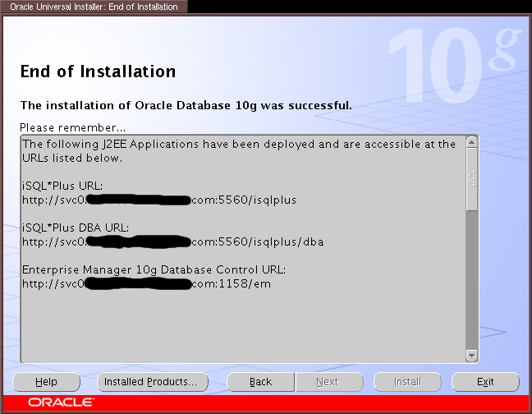The image size is (532, 414).
Task: Click the Please remember label
Action: (x=72, y=127)
